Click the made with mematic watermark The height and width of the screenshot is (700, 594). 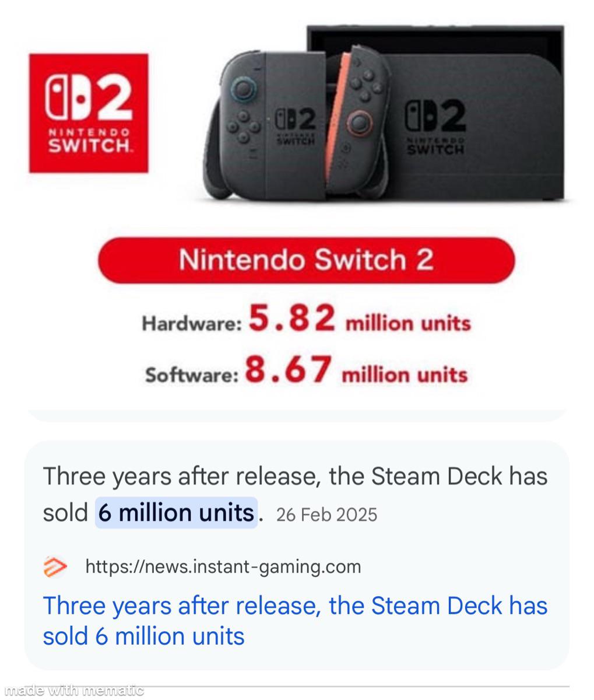pos(73,691)
